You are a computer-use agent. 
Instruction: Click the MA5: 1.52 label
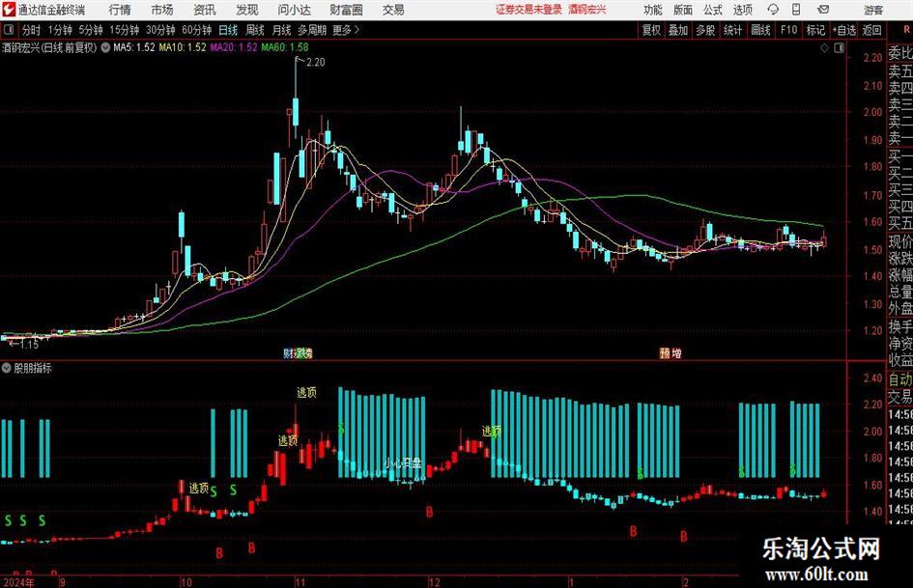click(x=134, y=47)
